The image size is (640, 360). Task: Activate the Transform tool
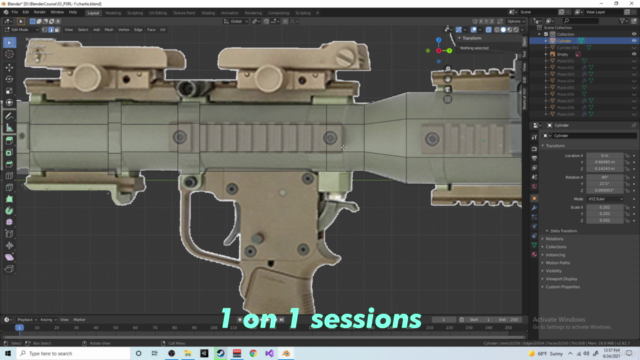9,102
